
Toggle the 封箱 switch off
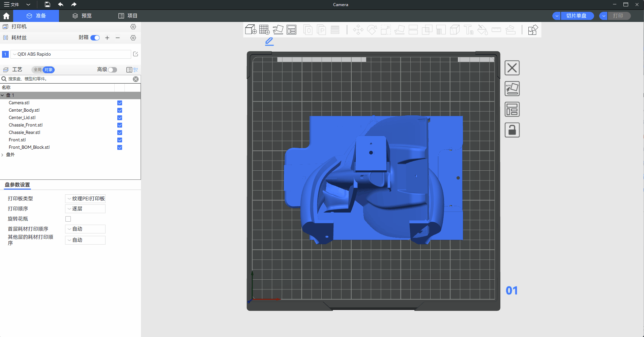95,38
